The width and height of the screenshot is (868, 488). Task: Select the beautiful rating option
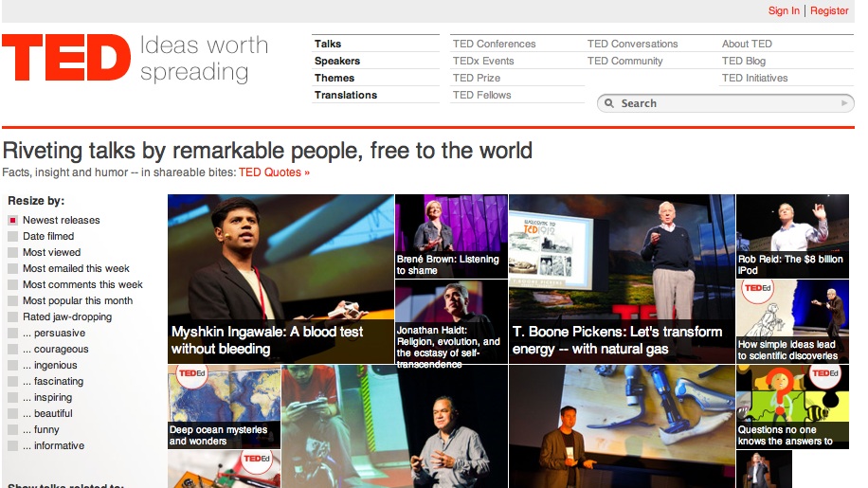pyautogui.click(x=12, y=413)
